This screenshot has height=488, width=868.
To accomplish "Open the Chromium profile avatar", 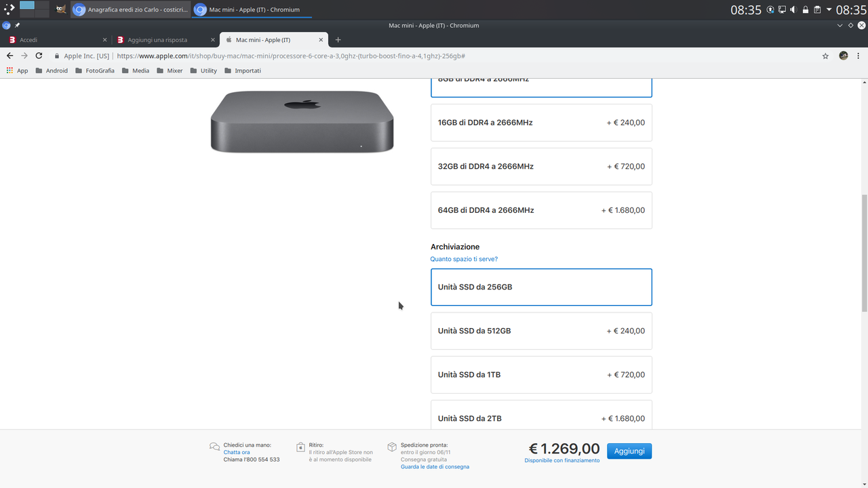I will pos(844,56).
